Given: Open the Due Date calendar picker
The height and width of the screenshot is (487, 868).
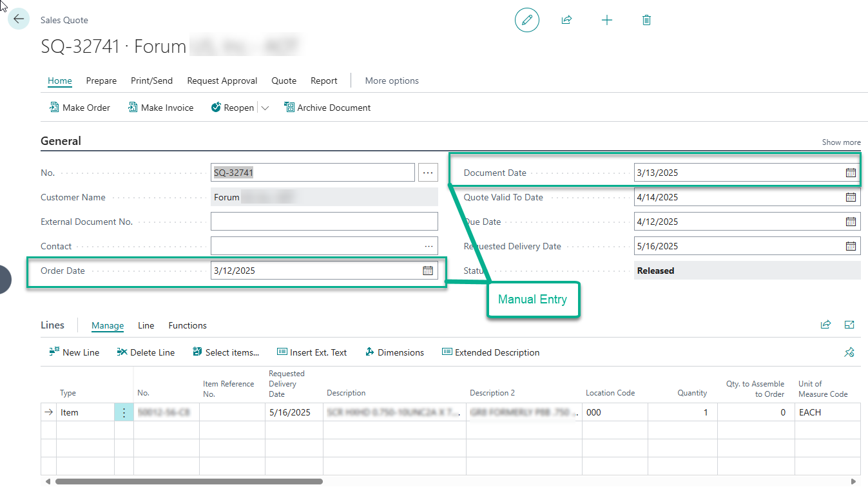Looking at the screenshot, I should click(851, 222).
